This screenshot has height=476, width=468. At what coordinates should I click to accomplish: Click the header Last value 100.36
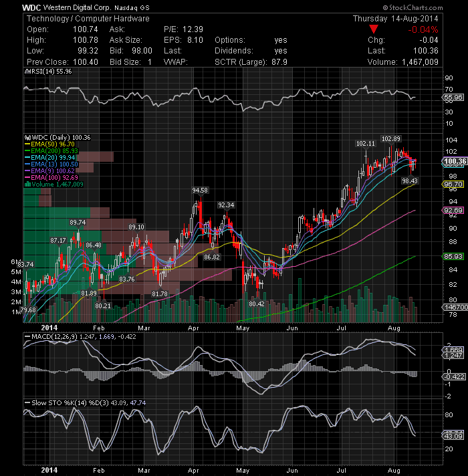tap(425, 51)
